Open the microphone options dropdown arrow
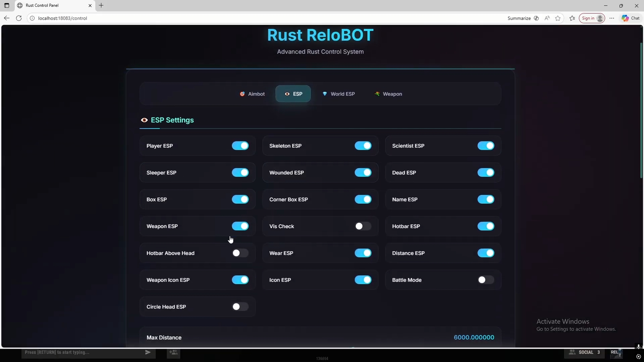 (x=642, y=345)
